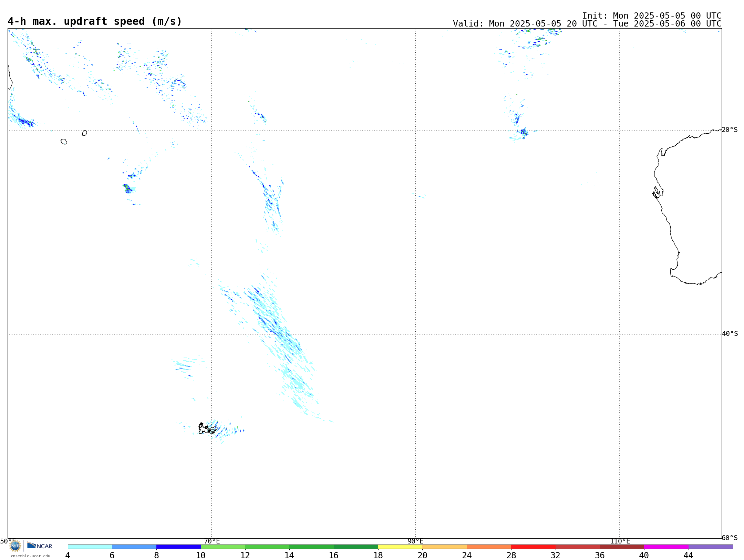744x560 pixels.
Task: Click the green 14–16 colorbar swatch
Action: pyautogui.click(x=312, y=547)
